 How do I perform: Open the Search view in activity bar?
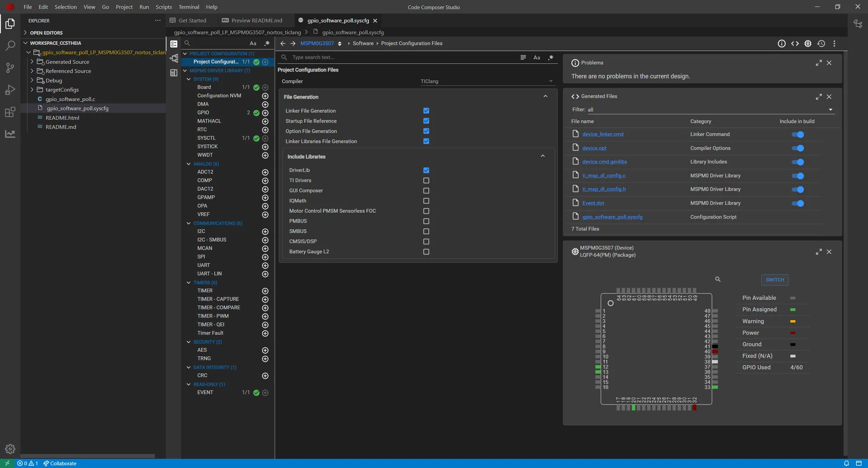(x=10, y=46)
